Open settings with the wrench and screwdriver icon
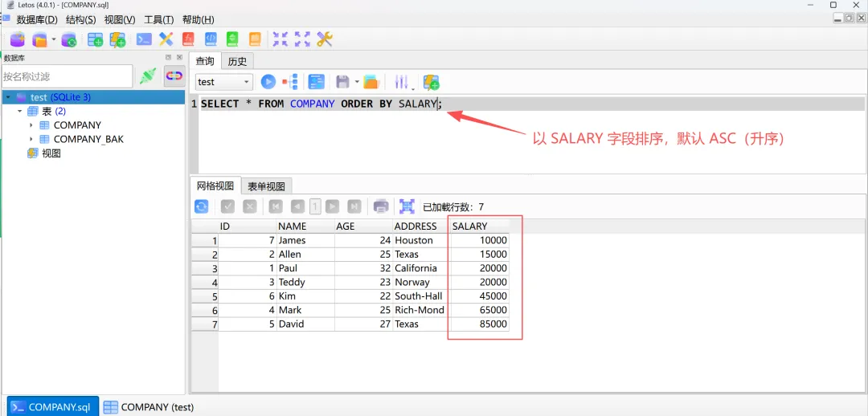The image size is (868, 416). click(x=325, y=39)
